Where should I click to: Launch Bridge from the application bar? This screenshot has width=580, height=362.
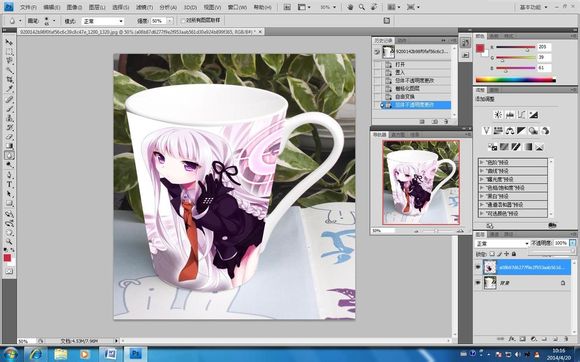point(287,7)
